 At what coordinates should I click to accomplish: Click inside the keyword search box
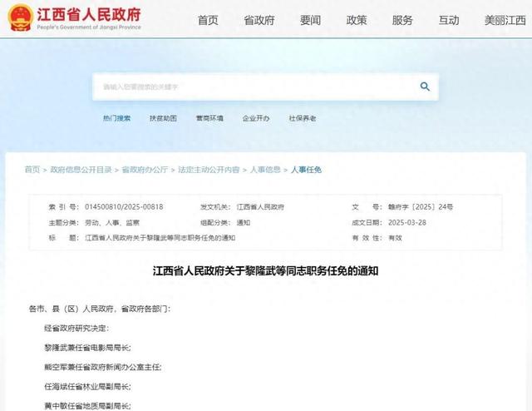[249, 87]
